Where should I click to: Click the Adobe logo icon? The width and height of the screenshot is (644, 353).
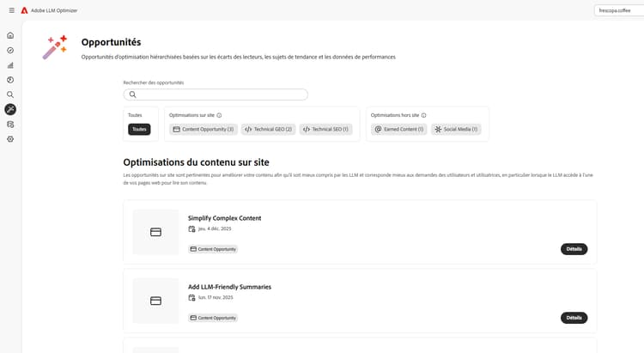click(x=24, y=10)
